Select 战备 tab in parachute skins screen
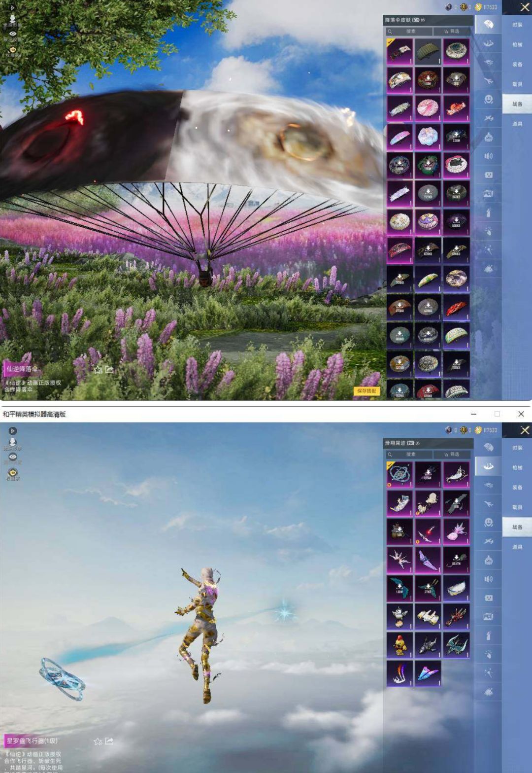Viewport: 532px width, 773px height. click(x=517, y=104)
